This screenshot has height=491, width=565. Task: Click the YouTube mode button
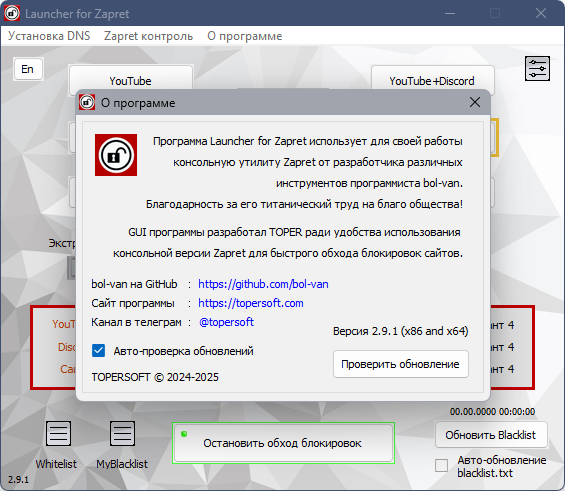pyautogui.click(x=130, y=77)
